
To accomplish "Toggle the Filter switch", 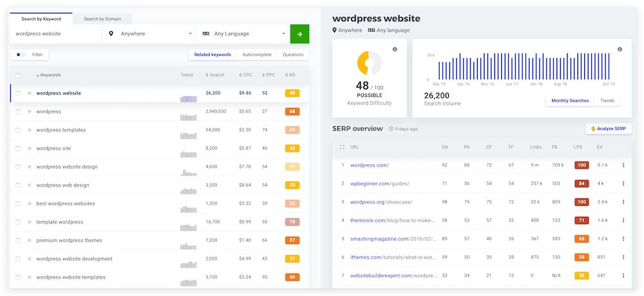I will tap(22, 55).
